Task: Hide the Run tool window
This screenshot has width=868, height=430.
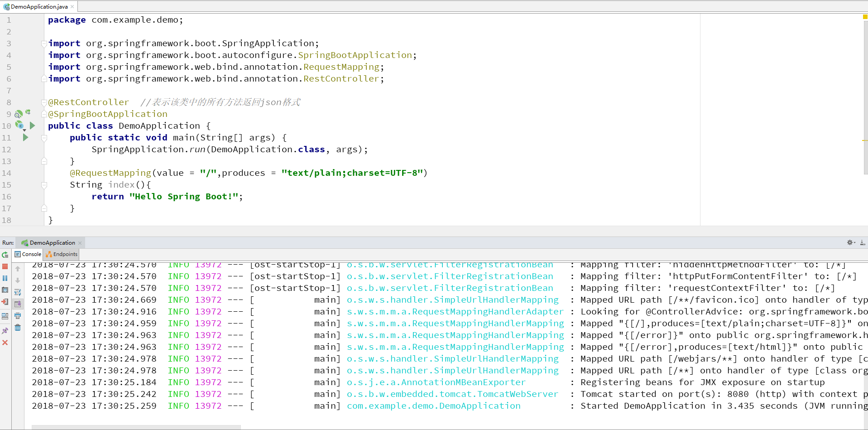Action: pos(863,243)
